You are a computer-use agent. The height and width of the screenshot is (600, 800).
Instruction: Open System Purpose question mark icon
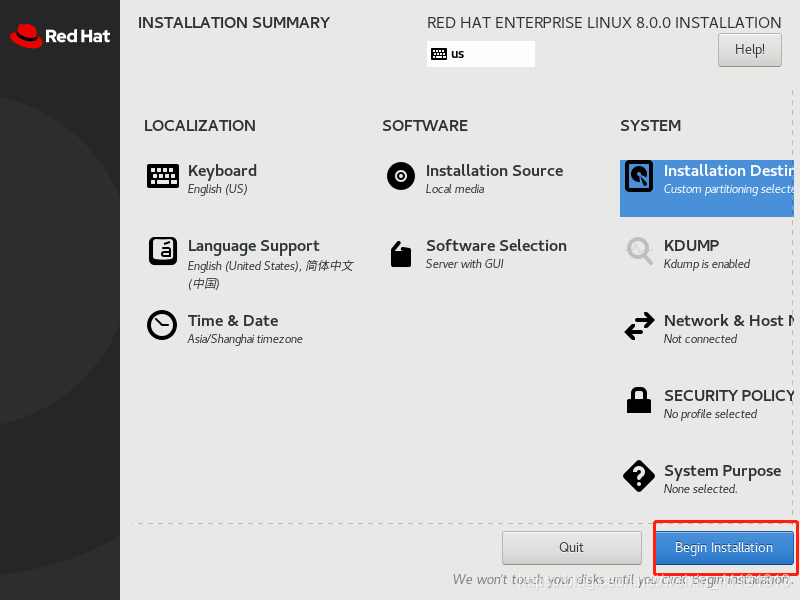click(639, 476)
